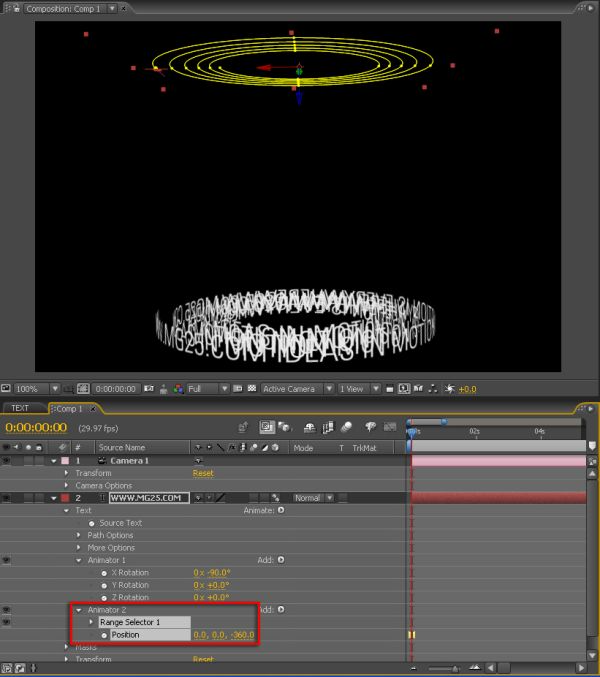Collapse the Animator 1 group
This screenshot has width=600, height=677.
pos(79,560)
